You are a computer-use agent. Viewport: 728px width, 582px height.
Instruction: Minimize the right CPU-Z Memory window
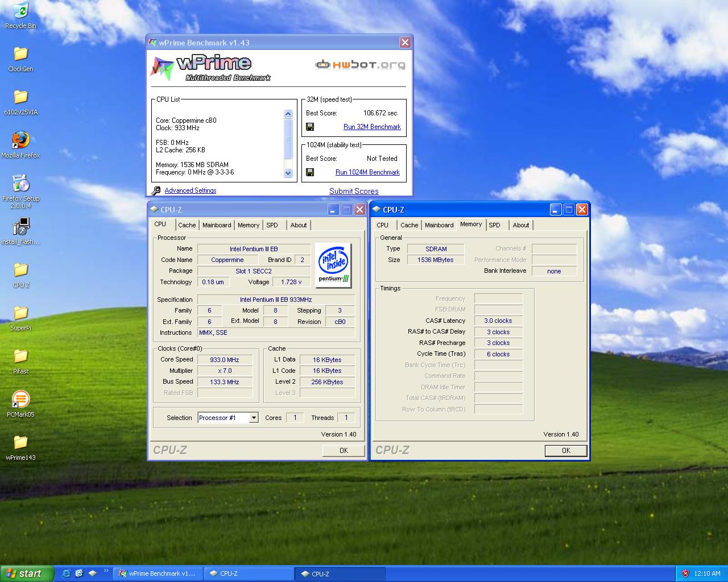click(x=556, y=210)
